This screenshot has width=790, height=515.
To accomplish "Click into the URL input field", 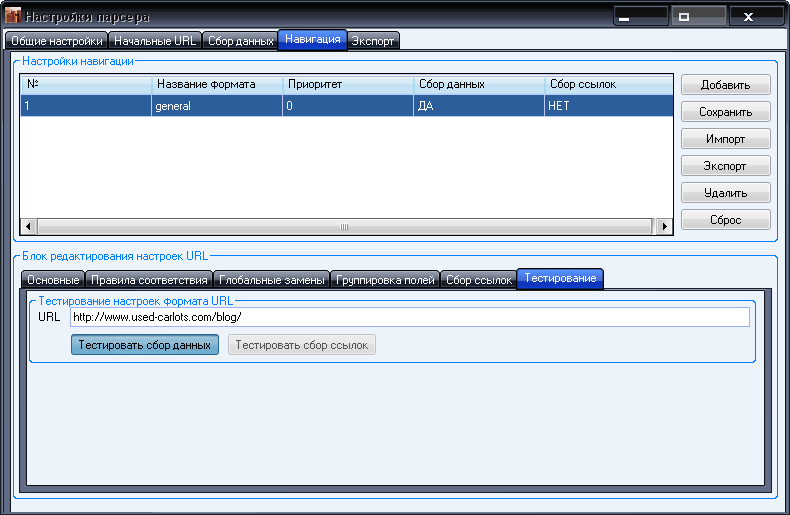I will tap(409, 317).
